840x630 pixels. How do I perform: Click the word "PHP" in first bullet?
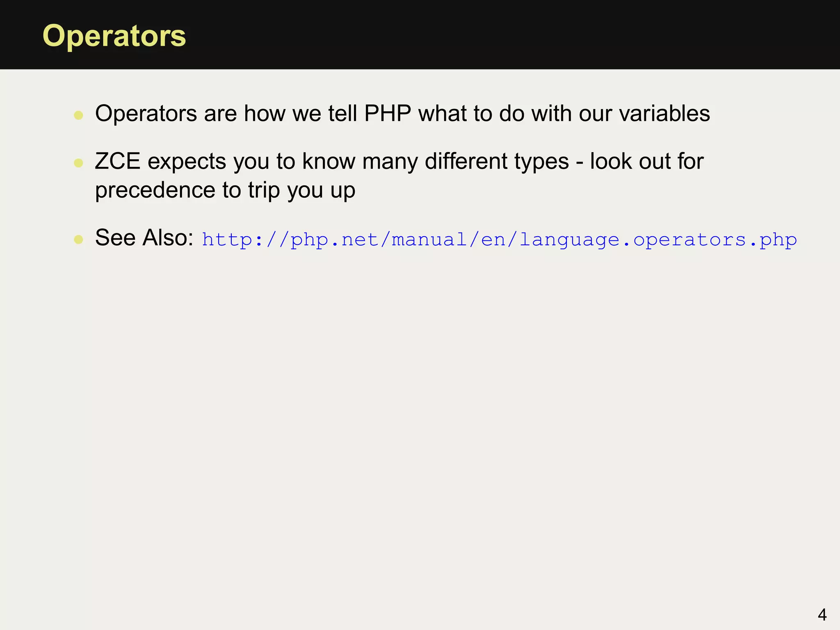388,113
